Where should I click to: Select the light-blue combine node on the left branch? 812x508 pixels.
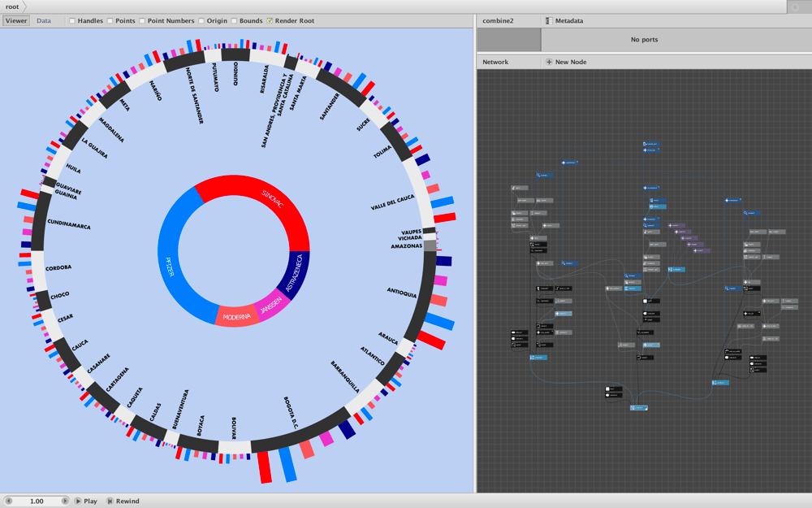click(x=538, y=357)
